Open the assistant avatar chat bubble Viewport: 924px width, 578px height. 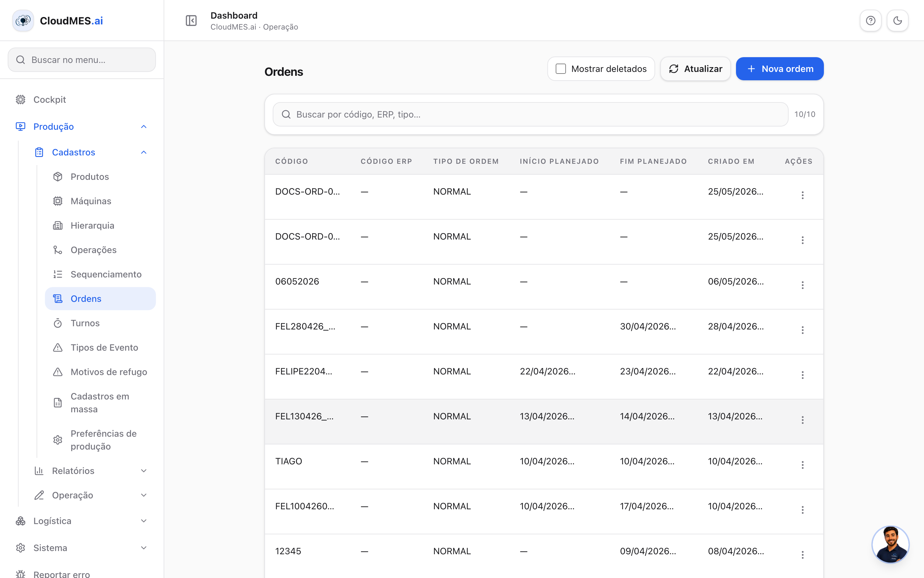(890, 544)
